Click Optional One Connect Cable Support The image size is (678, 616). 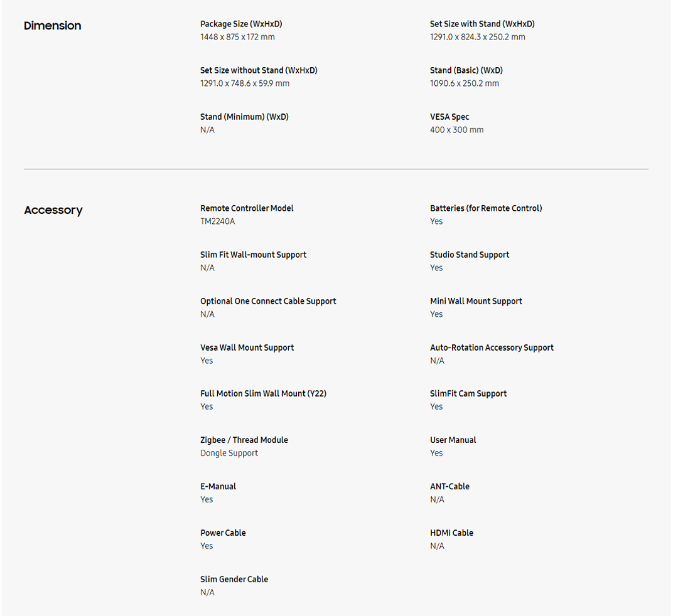[268, 301]
